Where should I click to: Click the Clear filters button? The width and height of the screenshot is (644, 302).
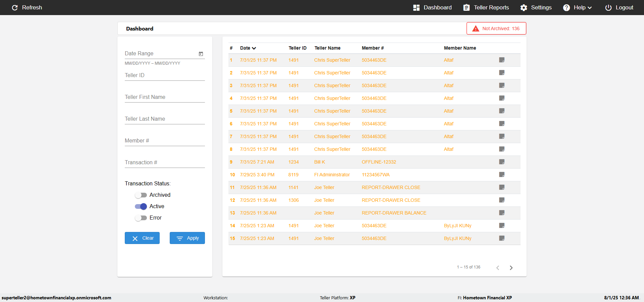coord(142,238)
